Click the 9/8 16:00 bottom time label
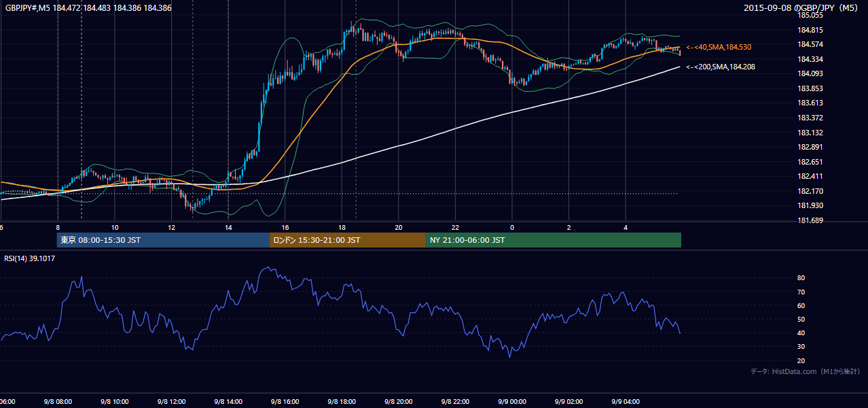The width and height of the screenshot is (868, 408). [x=285, y=402]
